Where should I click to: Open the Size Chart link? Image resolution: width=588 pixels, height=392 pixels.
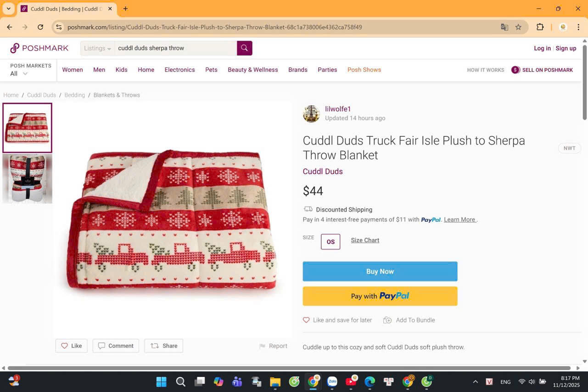[x=365, y=240]
